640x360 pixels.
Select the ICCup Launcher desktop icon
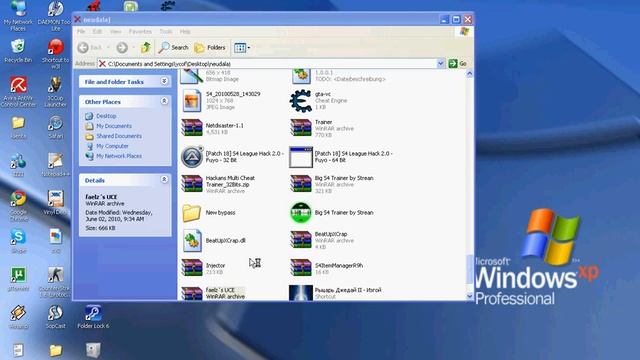(x=56, y=92)
